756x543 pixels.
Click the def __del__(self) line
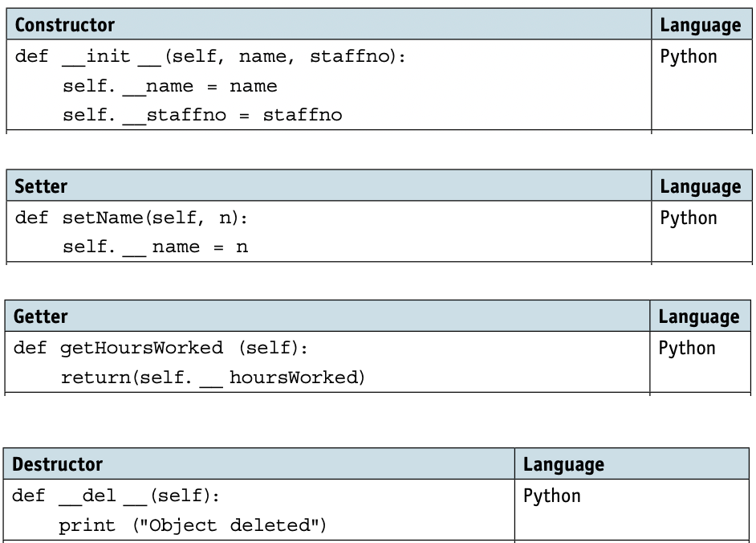point(116,496)
